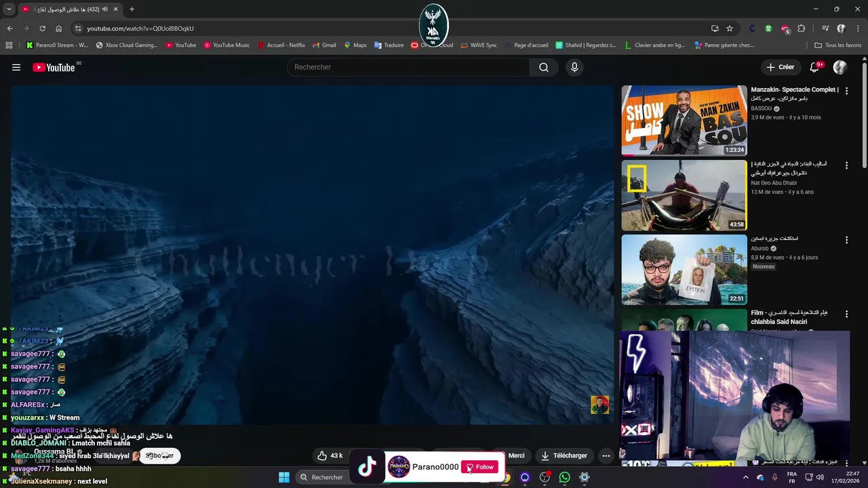
Task: Mute the tab via speaker icon
Action: click(104, 9)
